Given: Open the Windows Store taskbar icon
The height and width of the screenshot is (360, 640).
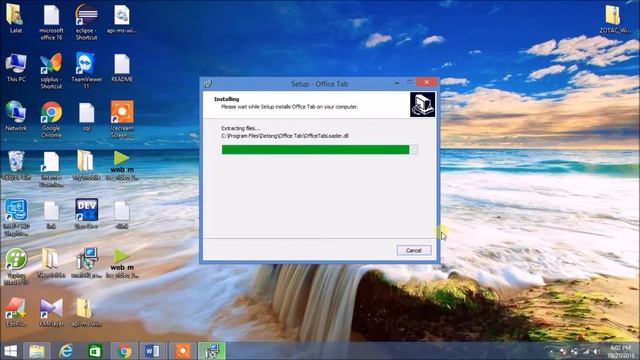Looking at the screenshot, I should pyautogui.click(x=95, y=351).
